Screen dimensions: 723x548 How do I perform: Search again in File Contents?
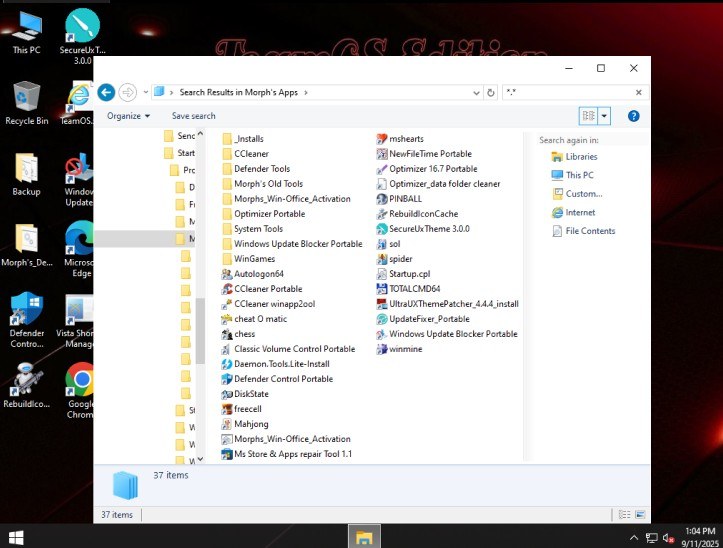583,231
